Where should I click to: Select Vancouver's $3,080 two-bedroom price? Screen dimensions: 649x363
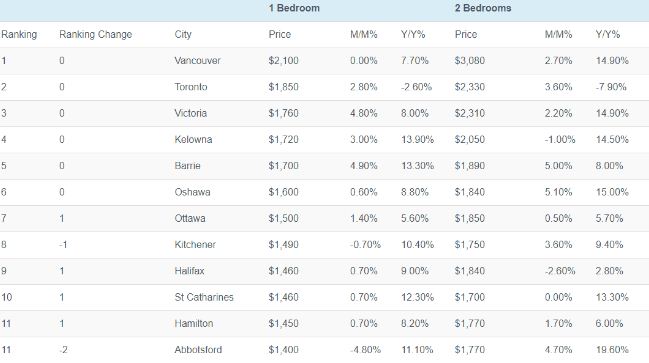tap(470, 61)
